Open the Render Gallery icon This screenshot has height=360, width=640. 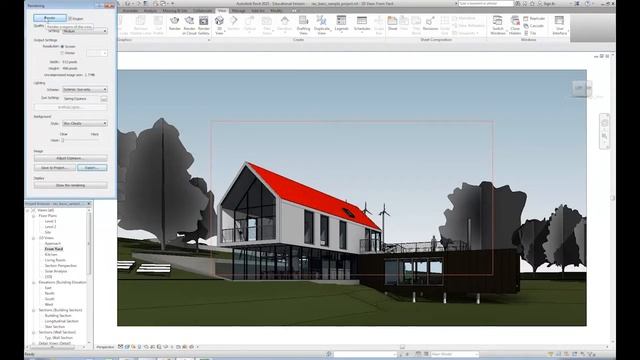[204, 25]
